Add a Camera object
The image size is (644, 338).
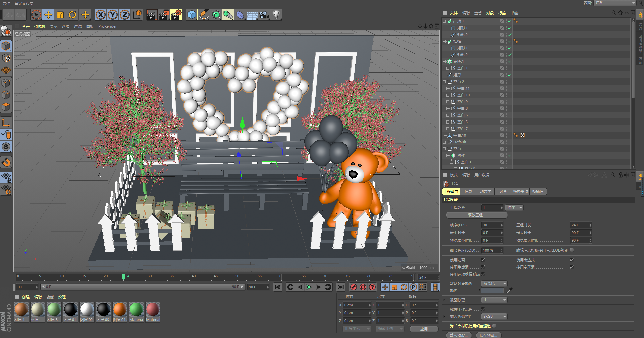pyautogui.click(x=264, y=15)
